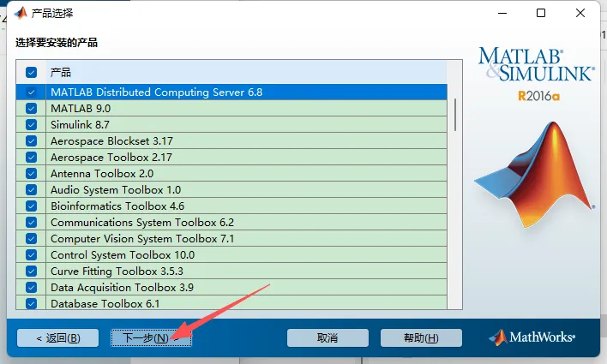Uncheck Curve Fitting Toolbox 3.5.3 checkbox
Image resolution: width=607 pixels, height=364 pixels.
click(32, 272)
